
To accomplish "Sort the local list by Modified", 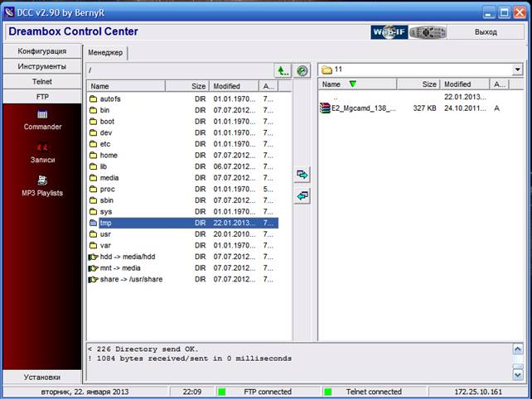I will 465,84.
